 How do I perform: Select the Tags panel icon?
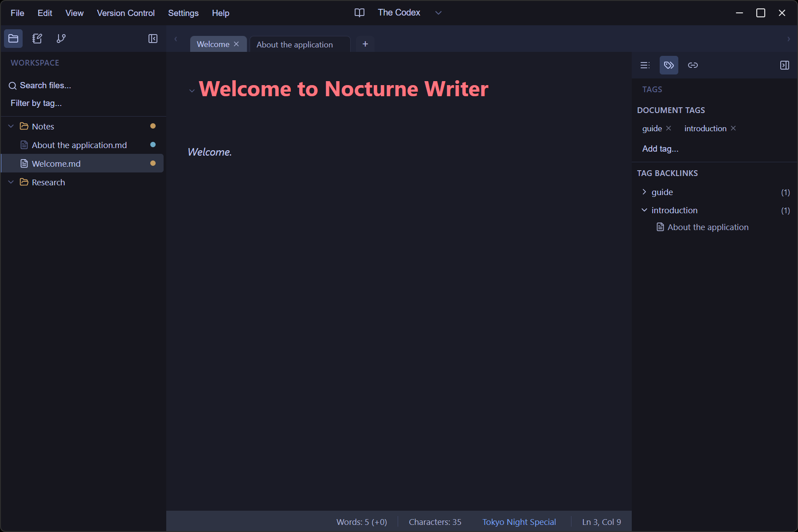[x=669, y=65]
